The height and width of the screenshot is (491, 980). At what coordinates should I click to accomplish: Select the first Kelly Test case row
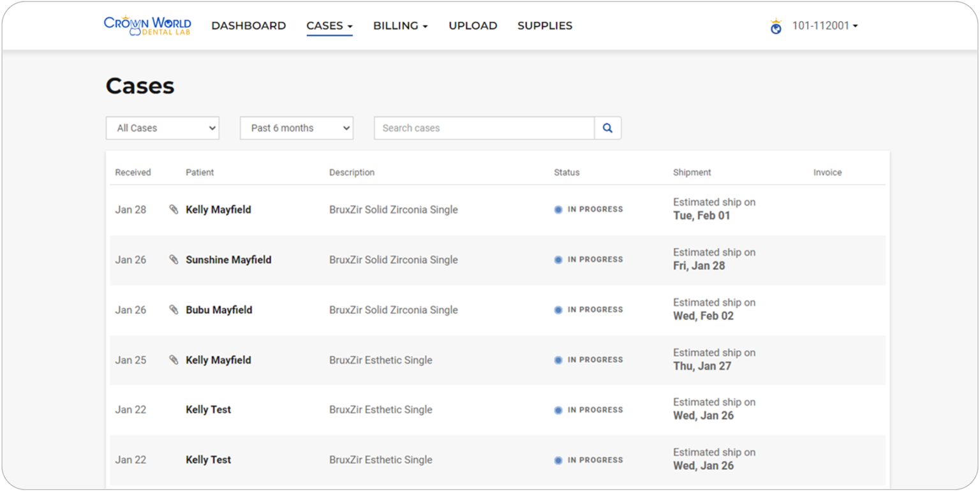pyautogui.click(x=208, y=410)
